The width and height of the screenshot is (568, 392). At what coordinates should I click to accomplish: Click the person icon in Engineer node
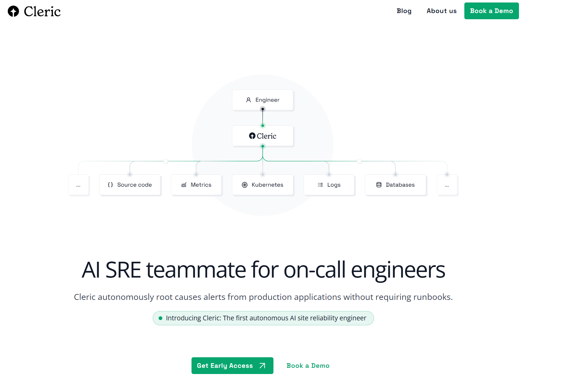tap(248, 100)
